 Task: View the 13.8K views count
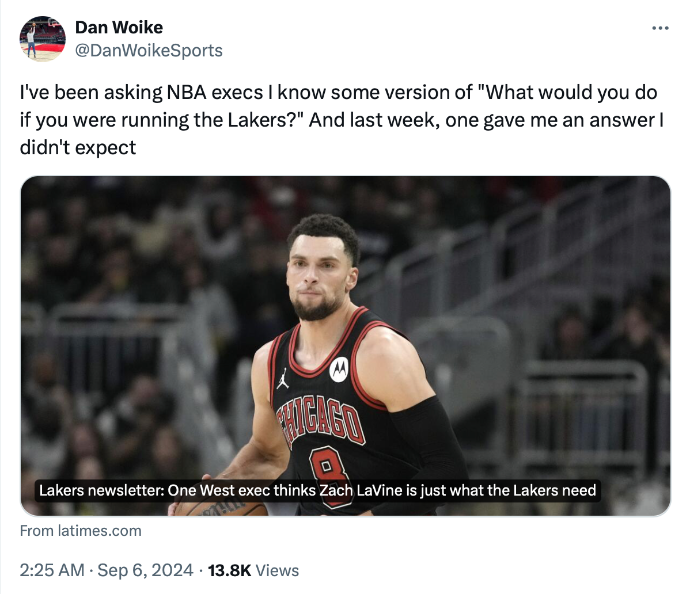(x=229, y=570)
